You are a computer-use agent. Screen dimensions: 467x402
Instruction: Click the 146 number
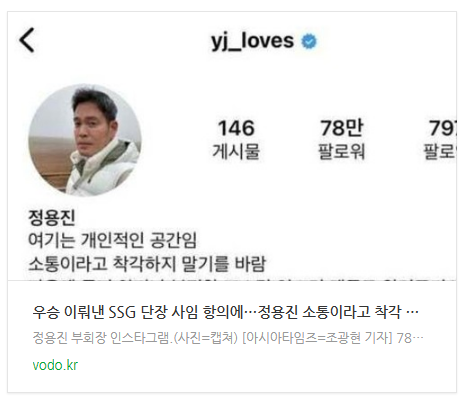pyautogui.click(x=236, y=128)
